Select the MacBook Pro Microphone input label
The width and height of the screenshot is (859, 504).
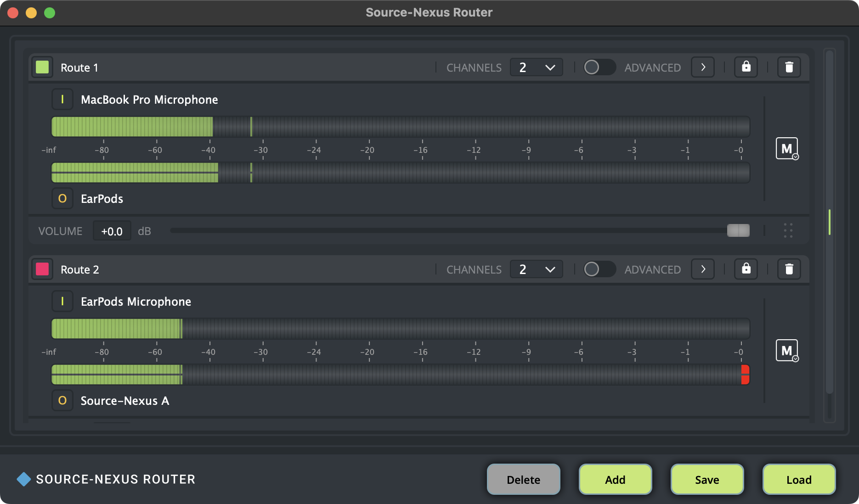(x=149, y=100)
